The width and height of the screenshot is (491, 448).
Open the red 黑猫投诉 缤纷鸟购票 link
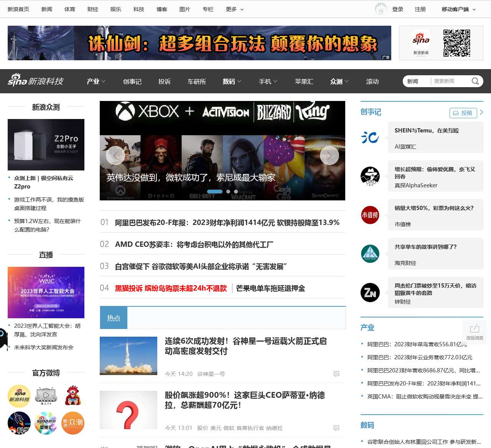[171, 288]
